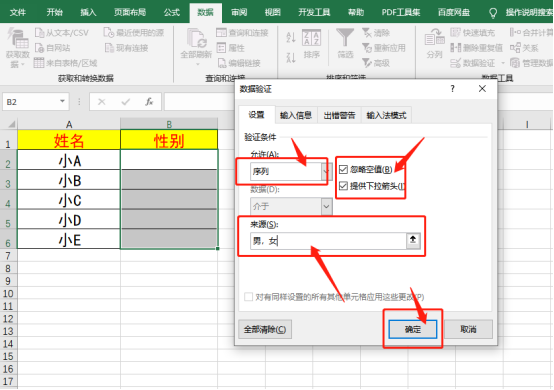Open the Sort (排序) dialog icon
This screenshot has height=390, width=554.
point(311,37)
